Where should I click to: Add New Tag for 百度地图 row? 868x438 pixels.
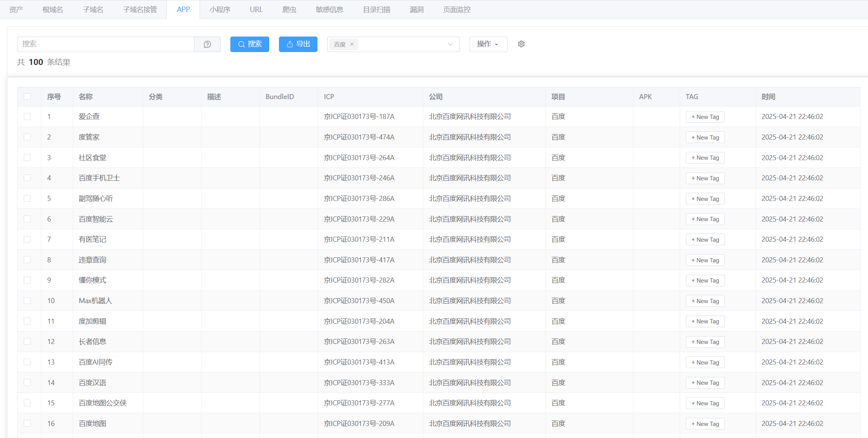coord(705,424)
